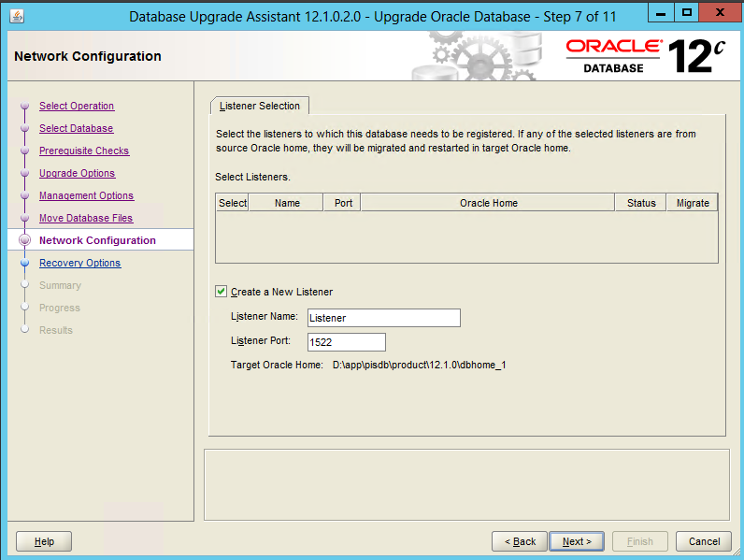Screen dimensions: 744x560
Task: Click the Listener Name text field
Action: coord(383,318)
